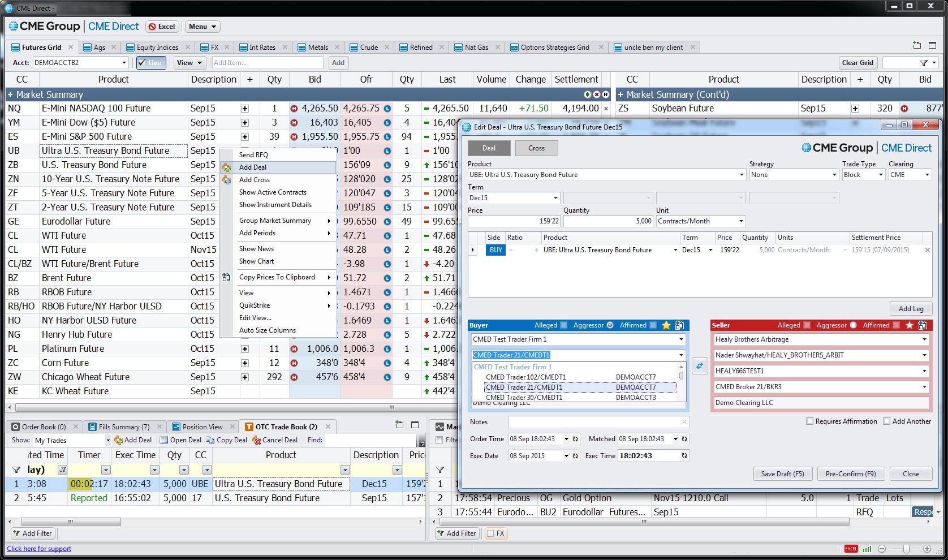Image resolution: width=948 pixels, height=560 pixels.
Task: Choose Add Cross from the context menu
Action: click(x=255, y=180)
